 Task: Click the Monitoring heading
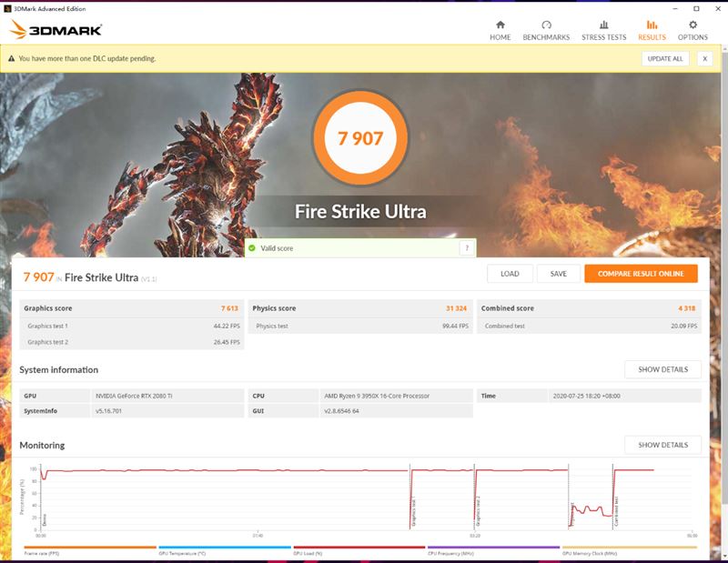click(x=42, y=445)
